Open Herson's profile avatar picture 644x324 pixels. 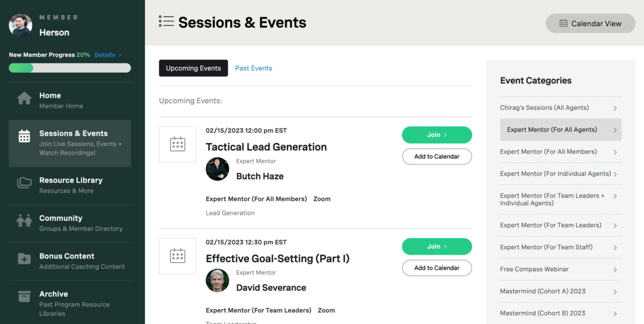coord(20,25)
